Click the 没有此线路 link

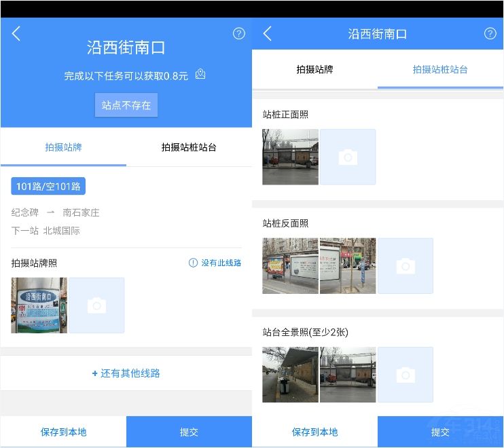(215, 263)
